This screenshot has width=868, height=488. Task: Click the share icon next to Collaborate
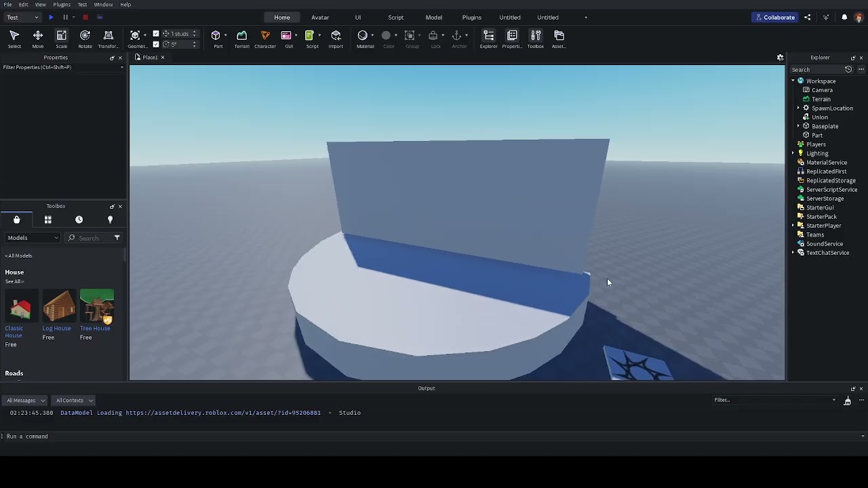[807, 18]
